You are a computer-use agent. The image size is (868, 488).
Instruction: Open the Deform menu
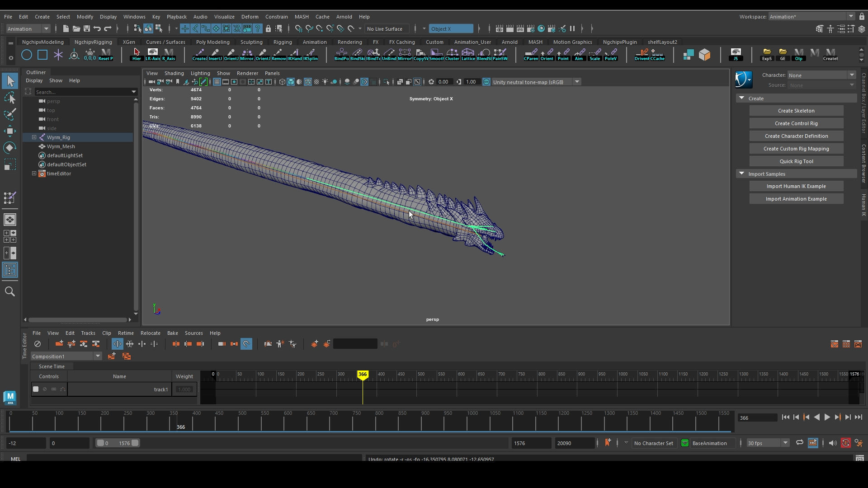click(250, 17)
